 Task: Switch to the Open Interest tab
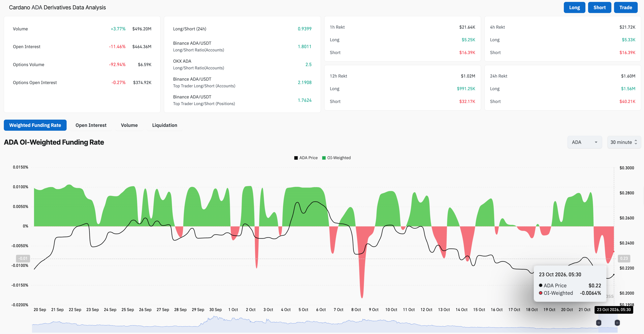(x=91, y=125)
